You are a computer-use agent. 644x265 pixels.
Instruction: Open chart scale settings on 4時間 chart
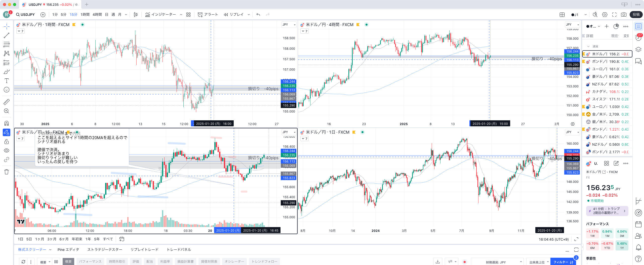coord(573,124)
